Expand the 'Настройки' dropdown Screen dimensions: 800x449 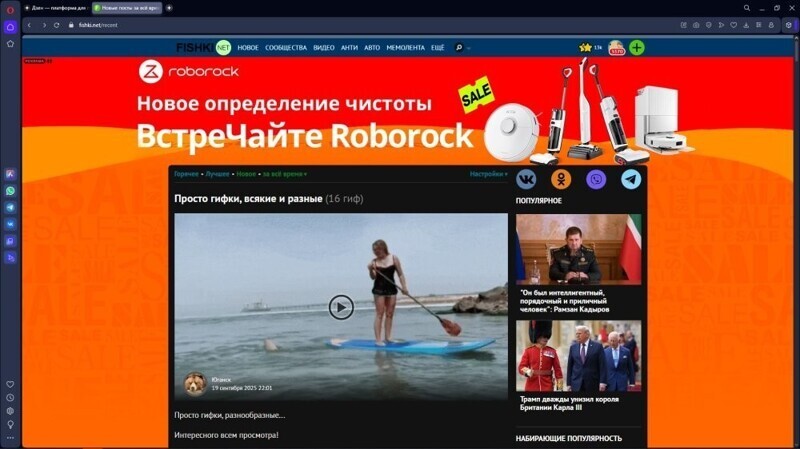tap(488, 174)
